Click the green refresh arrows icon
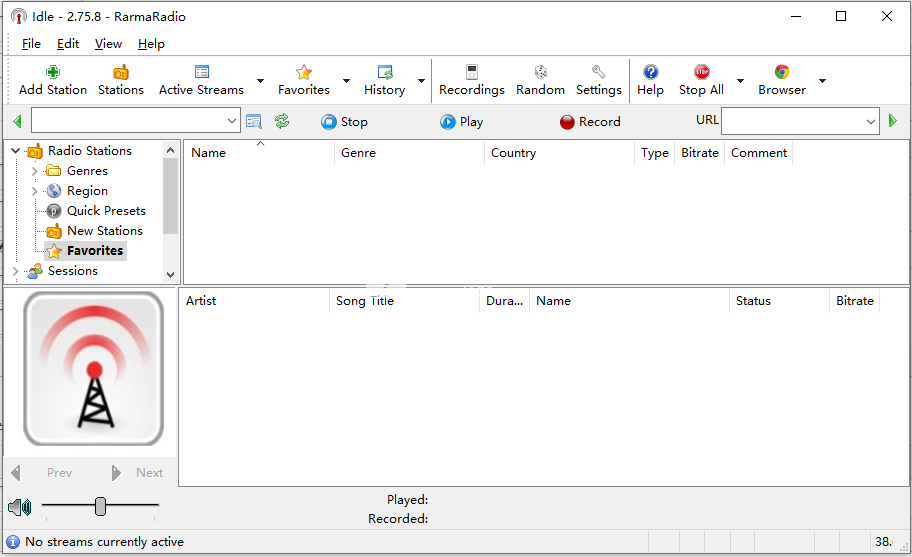 pyautogui.click(x=282, y=122)
